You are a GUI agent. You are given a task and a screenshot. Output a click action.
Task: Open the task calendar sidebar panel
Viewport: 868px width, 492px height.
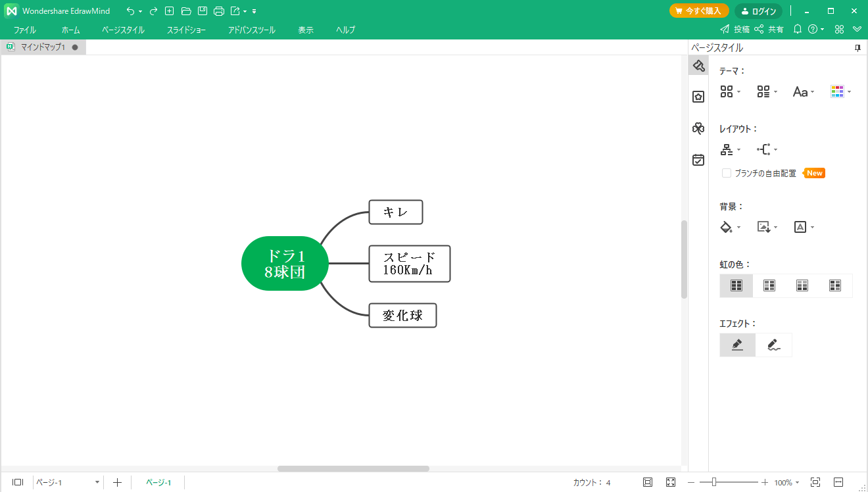pyautogui.click(x=698, y=160)
